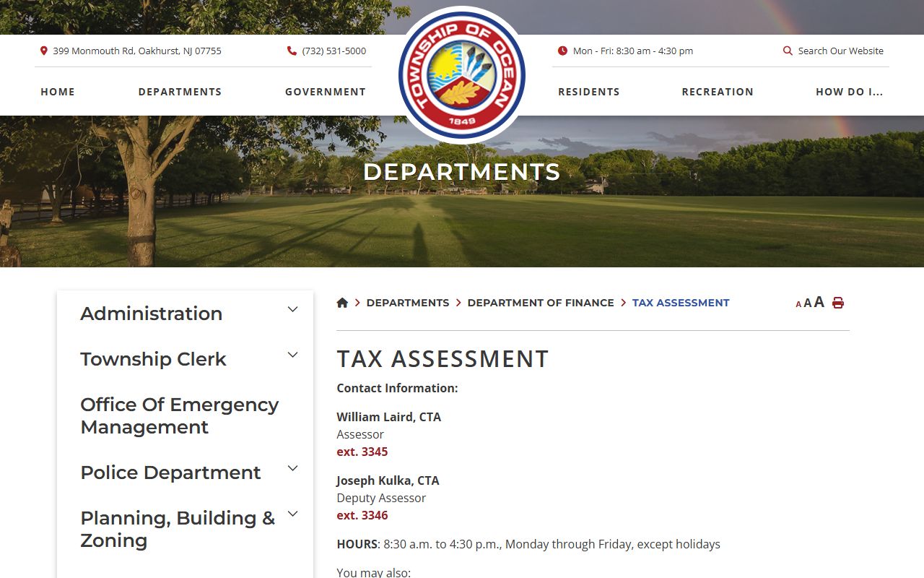Open the DEPARTMENTS navigation menu
Viewport: 924px width, 578px height.
[x=180, y=92]
